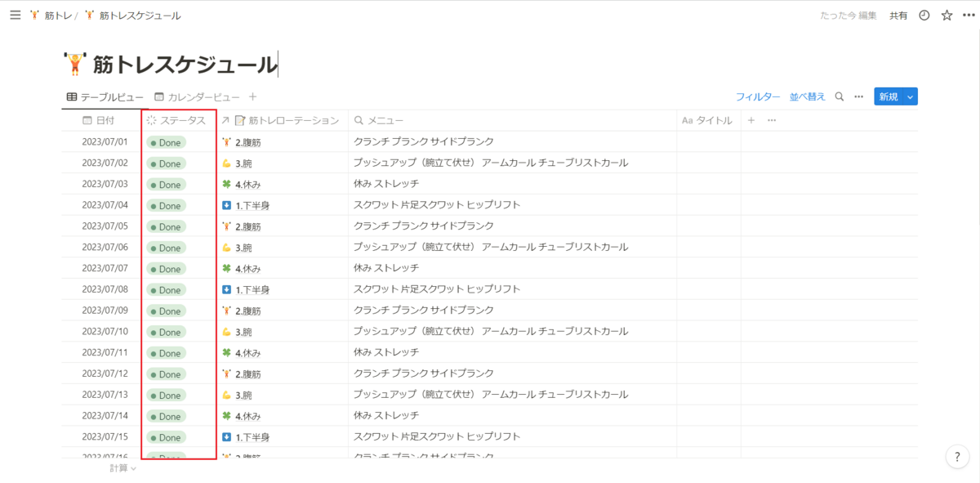Open the 共有 share menu
The width and height of the screenshot is (980, 483).
pyautogui.click(x=898, y=16)
